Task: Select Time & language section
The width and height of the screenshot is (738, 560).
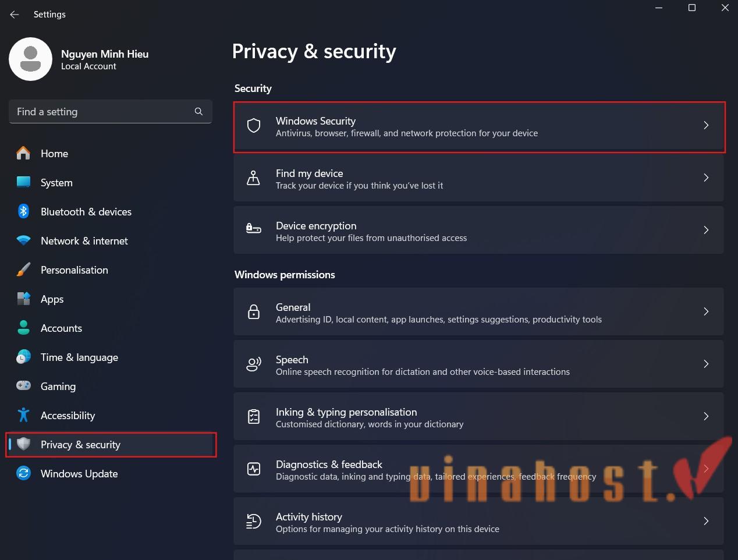Action: (x=111, y=357)
